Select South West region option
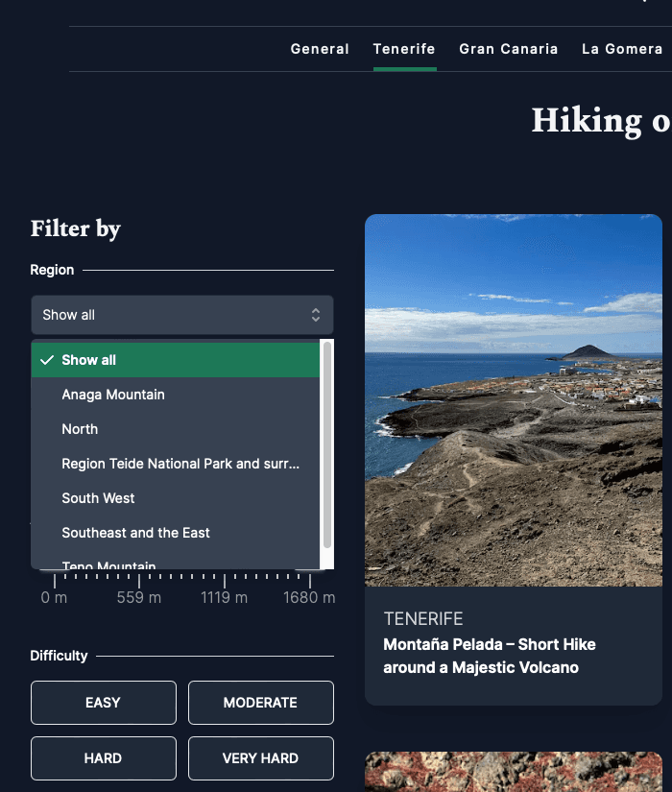Image resolution: width=672 pixels, height=792 pixels. tap(98, 498)
